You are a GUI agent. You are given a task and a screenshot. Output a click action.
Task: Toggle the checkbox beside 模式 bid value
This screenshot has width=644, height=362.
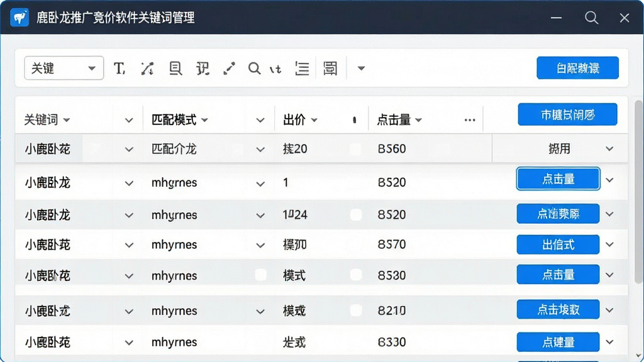click(x=356, y=275)
